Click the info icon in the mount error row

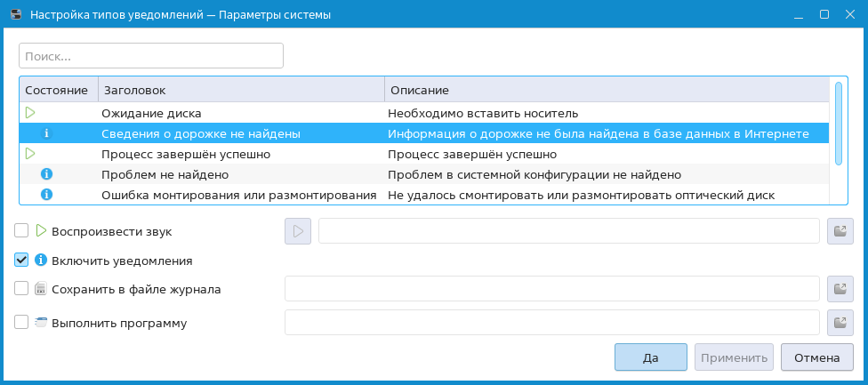(x=48, y=194)
